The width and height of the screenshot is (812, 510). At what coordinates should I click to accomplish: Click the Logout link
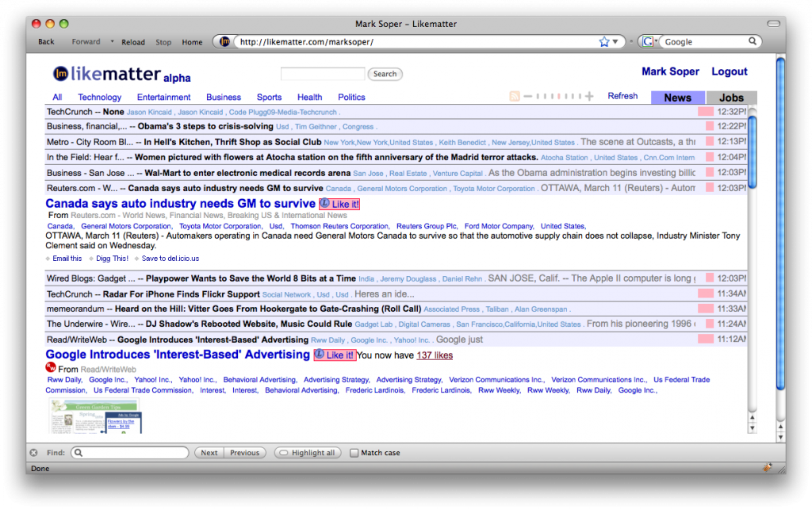729,71
